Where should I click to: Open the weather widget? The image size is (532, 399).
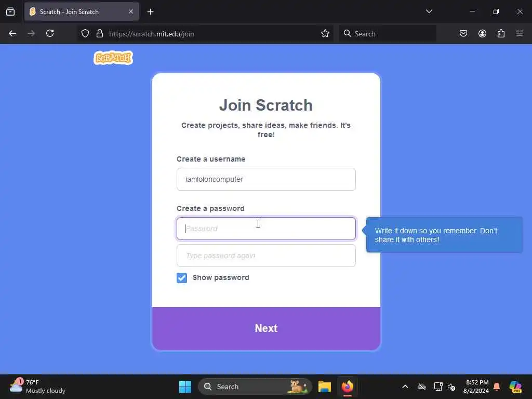38,387
